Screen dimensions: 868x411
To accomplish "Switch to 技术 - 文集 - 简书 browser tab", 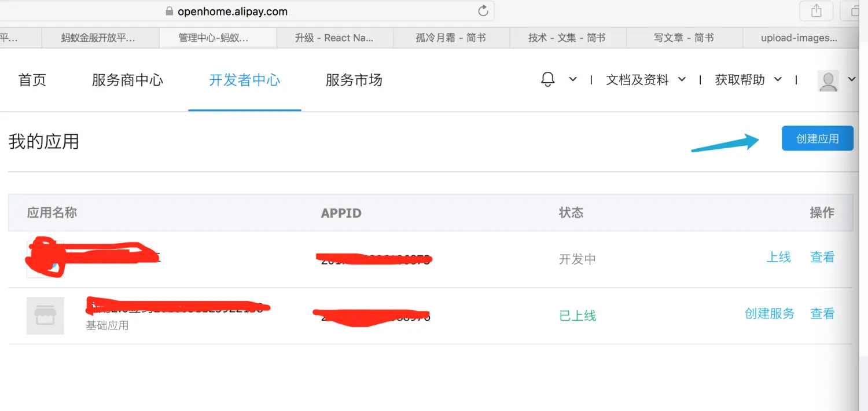I will (x=567, y=38).
